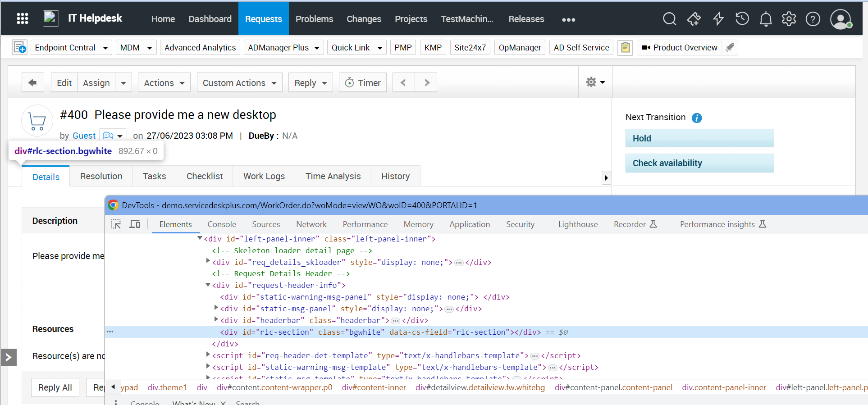Click the Check availability transition
868x405 pixels.
(699, 163)
